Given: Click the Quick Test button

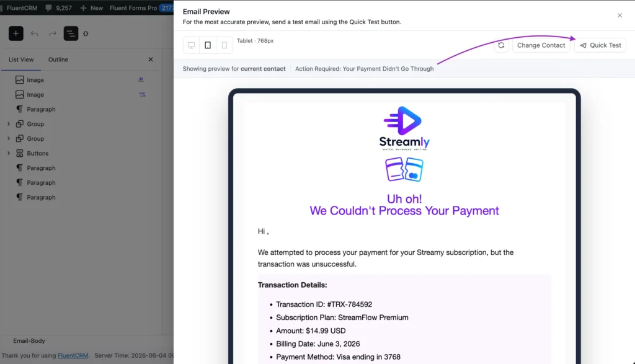Looking at the screenshot, I should [600, 45].
